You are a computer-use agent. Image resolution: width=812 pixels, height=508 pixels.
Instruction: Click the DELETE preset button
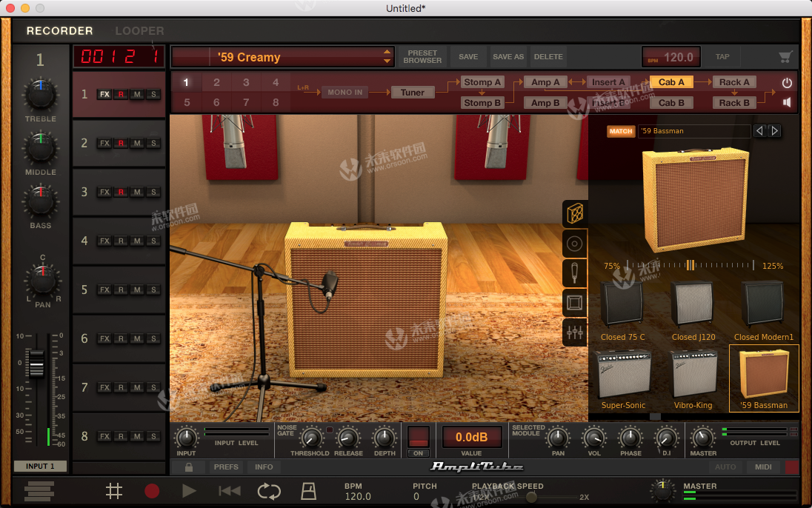[548, 57]
